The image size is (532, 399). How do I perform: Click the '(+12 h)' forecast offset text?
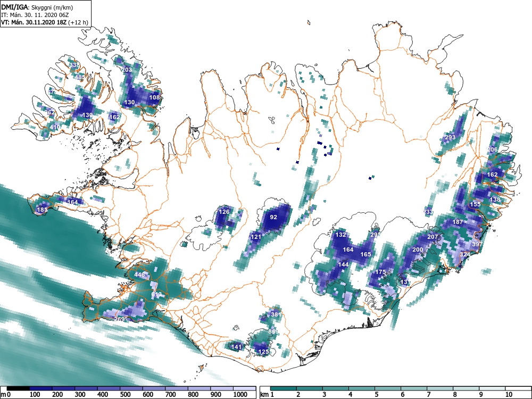[x=78, y=22]
